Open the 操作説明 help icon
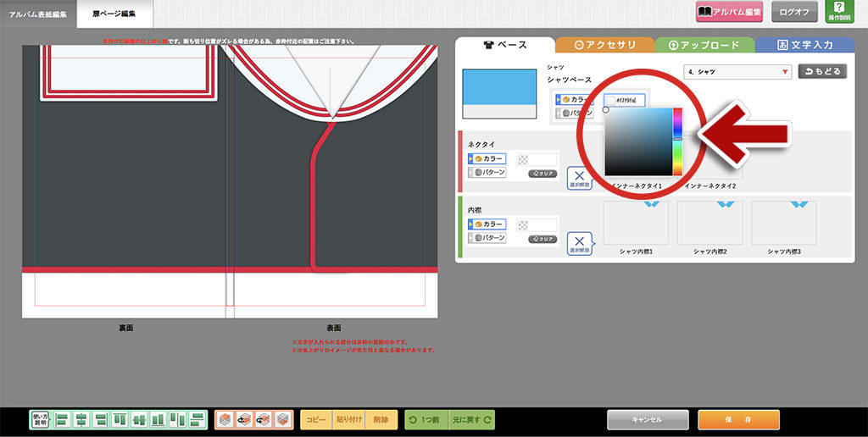The image size is (868, 437). (x=839, y=11)
